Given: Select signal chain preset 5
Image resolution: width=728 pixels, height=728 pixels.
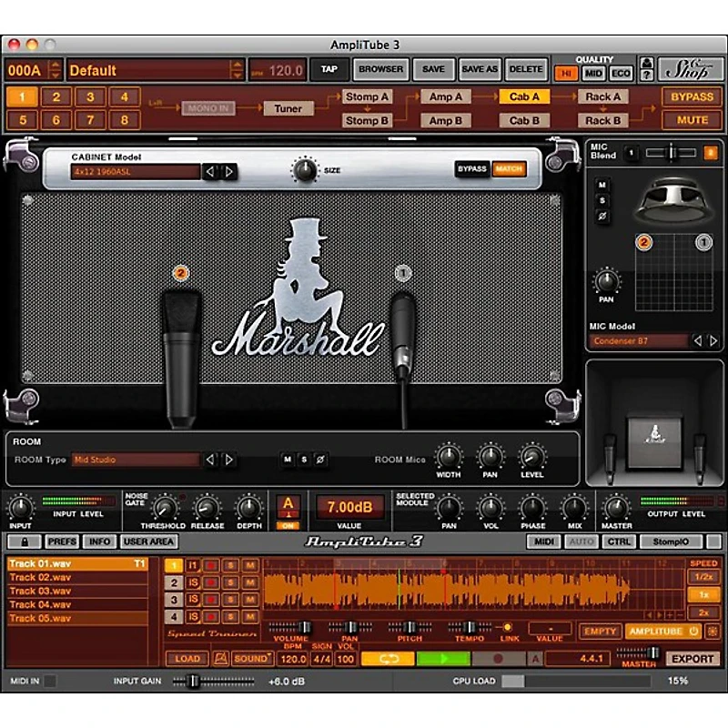Looking at the screenshot, I should pyautogui.click(x=22, y=120).
